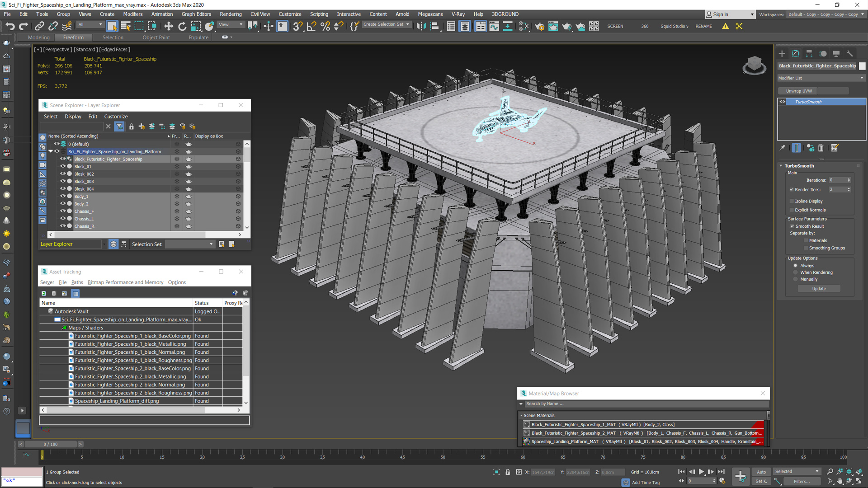Open the Modifiers menu
This screenshot has height=488, width=868.
[133, 14]
